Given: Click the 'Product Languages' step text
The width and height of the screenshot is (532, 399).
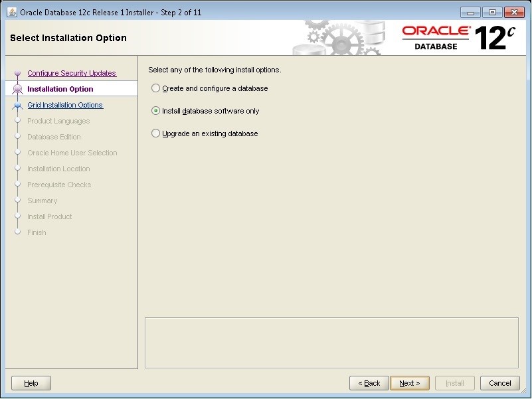Looking at the screenshot, I should (x=58, y=121).
